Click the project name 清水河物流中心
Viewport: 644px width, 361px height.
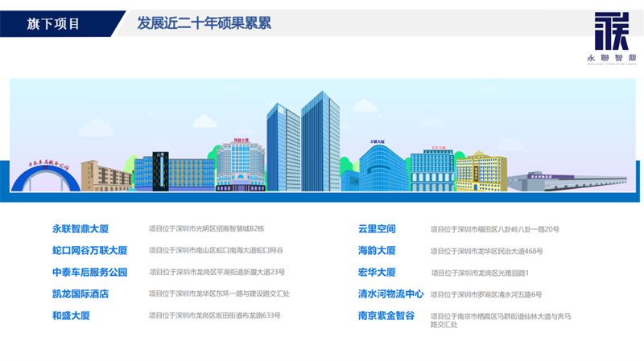391,294
